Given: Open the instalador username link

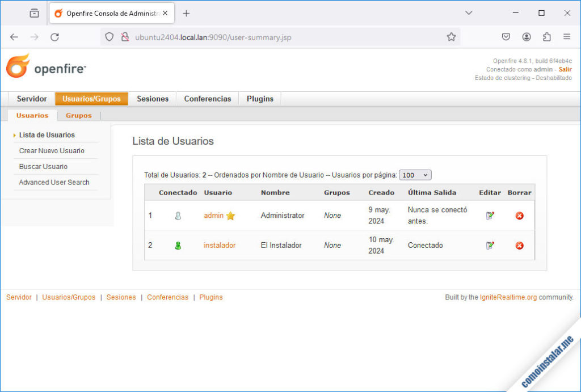Looking at the screenshot, I should click(x=220, y=245).
